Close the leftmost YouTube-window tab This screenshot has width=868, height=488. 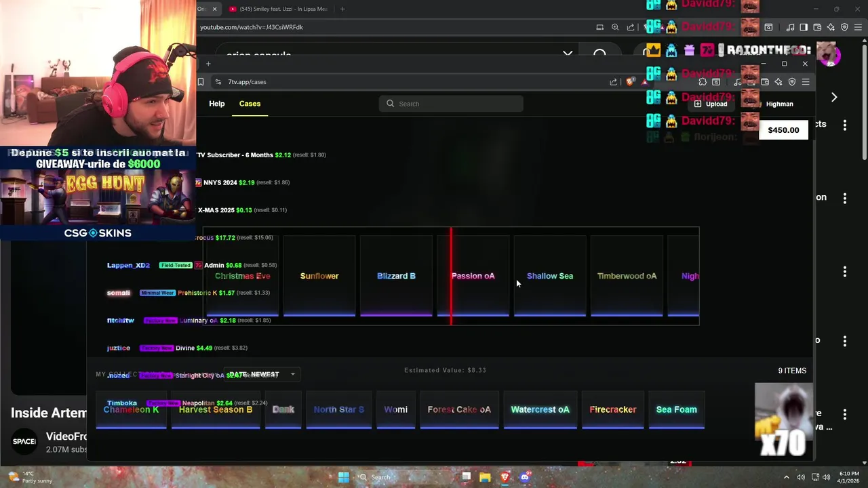pyautogui.click(x=214, y=9)
